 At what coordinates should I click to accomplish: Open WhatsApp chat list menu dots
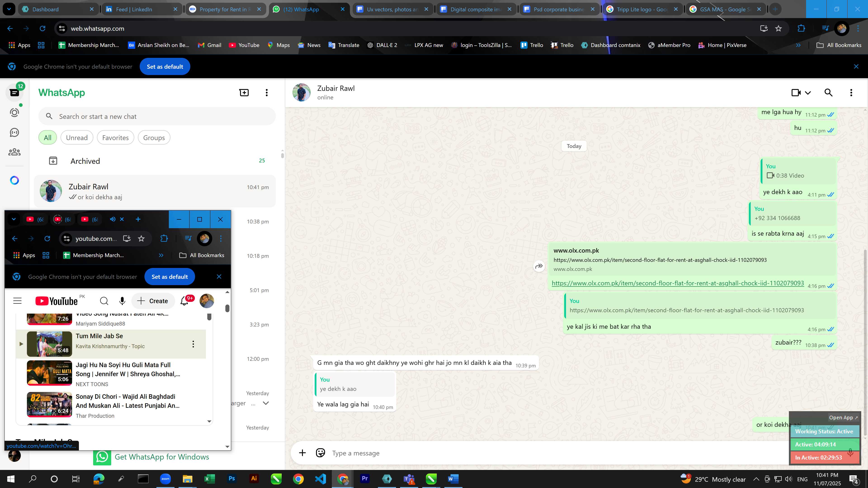pos(267,93)
